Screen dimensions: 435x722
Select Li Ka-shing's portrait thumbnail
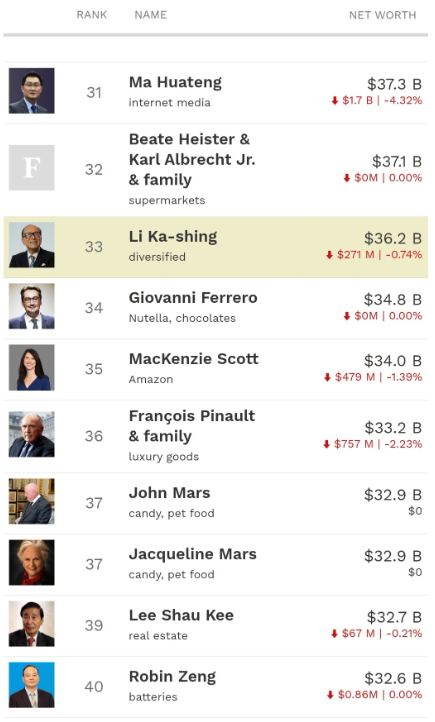click(31, 245)
